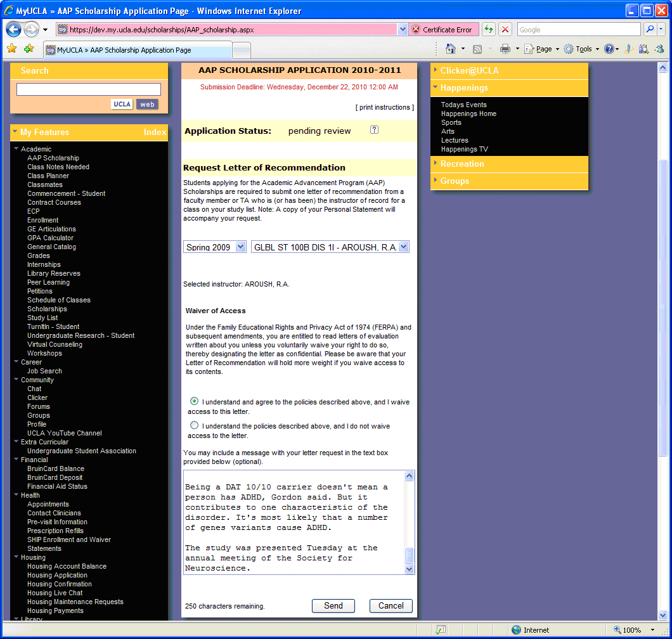
Task: Click the Print icon in toolbar
Action: [505, 49]
